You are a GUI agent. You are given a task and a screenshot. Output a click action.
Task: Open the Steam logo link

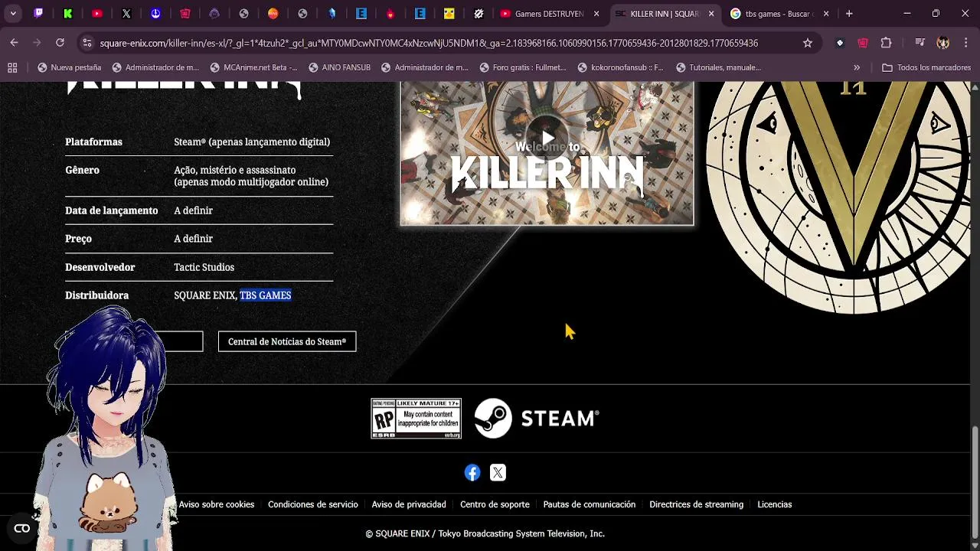[x=536, y=418]
